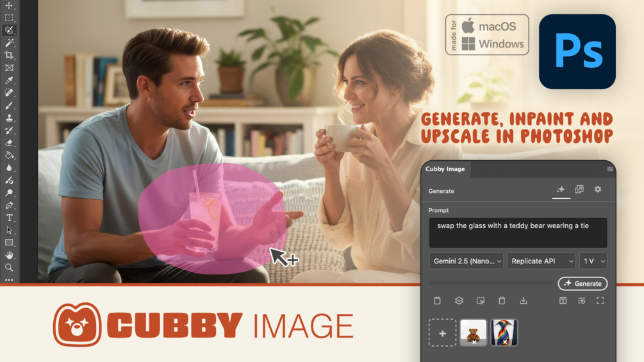Screen dimensions: 644x362
Task: Select the Frame tool
Action: coord(9,68)
